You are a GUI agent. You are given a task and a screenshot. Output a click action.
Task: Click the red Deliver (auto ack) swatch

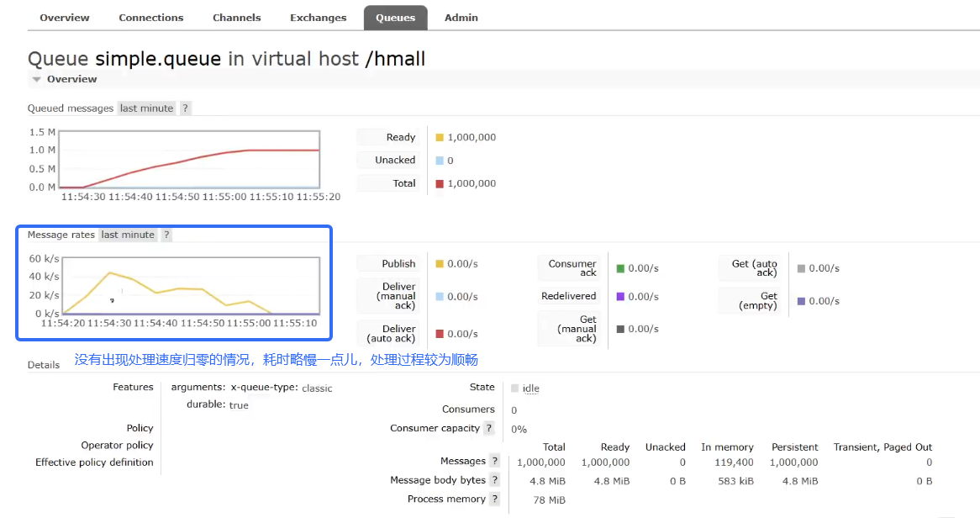coord(440,334)
